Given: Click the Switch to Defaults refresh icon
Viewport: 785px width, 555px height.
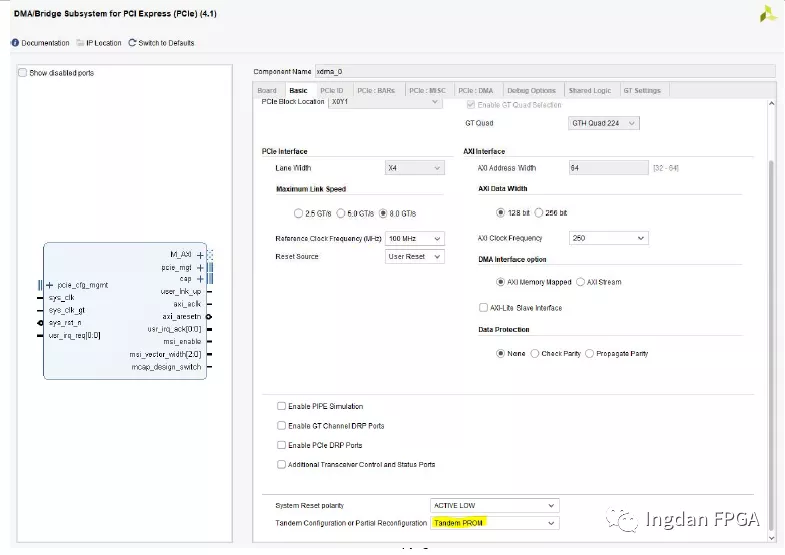Looking at the screenshot, I should coord(132,43).
